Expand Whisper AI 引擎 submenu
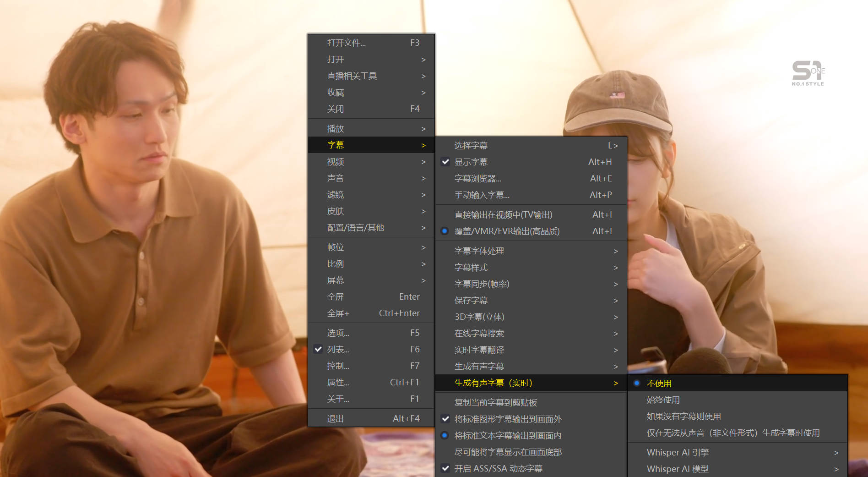Viewport: 868px width, 477px height. click(738, 453)
